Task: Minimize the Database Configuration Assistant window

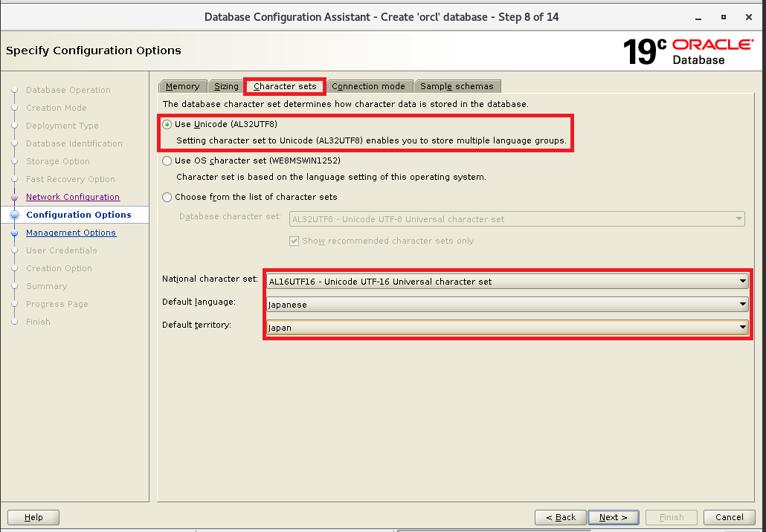Action: click(698, 18)
